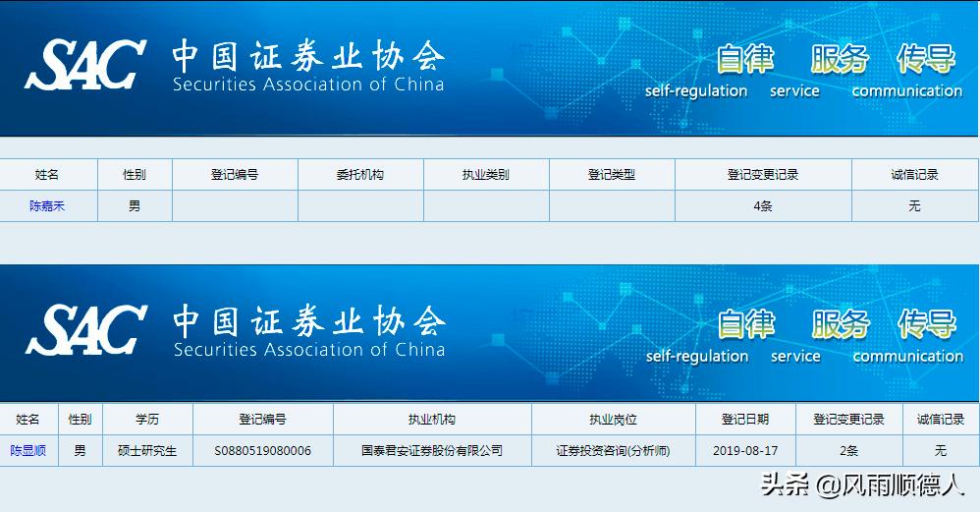Image resolution: width=980 pixels, height=512 pixels.
Task: Click the 证券投资咨询(分析师) cell
Action: pos(613,450)
